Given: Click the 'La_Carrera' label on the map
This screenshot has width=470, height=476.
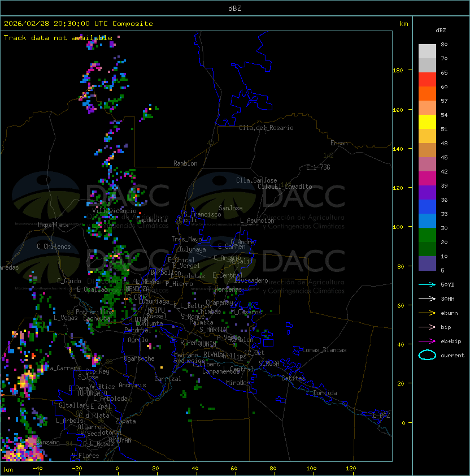Looking at the screenshot, I should pos(64,368).
